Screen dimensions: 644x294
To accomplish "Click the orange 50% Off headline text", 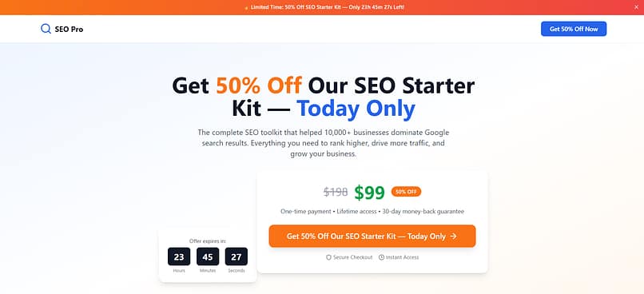I will point(259,85).
